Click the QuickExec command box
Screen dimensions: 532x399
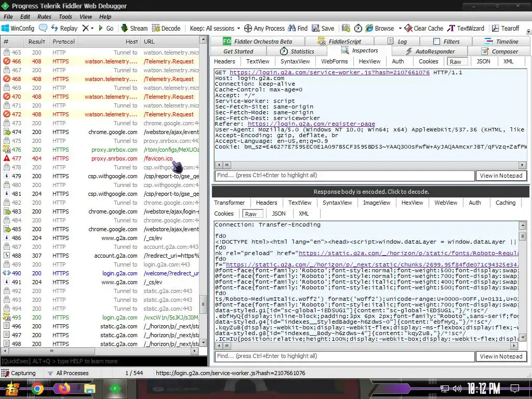[x=104, y=361]
